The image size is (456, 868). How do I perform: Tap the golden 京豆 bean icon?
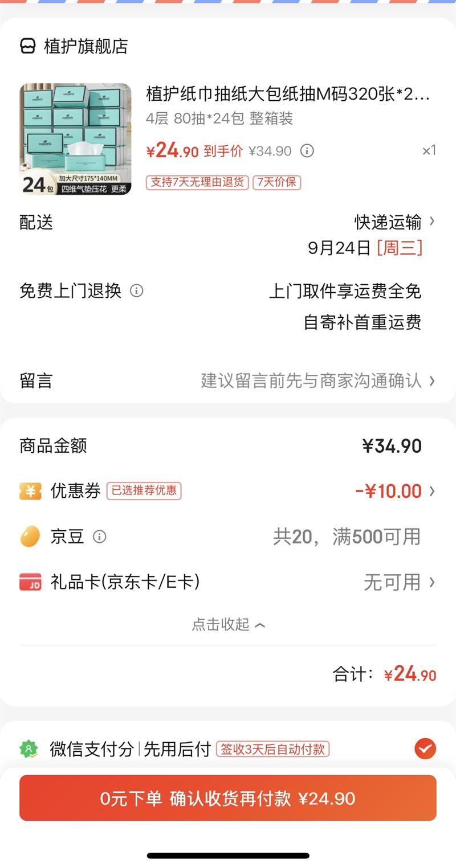[x=30, y=537]
